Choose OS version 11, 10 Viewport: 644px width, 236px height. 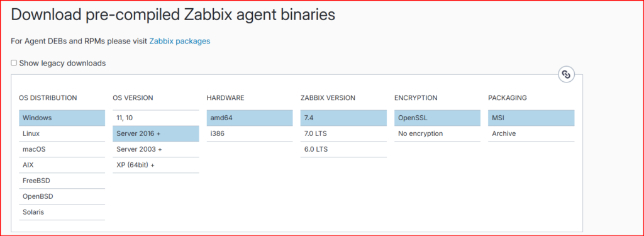156,118
